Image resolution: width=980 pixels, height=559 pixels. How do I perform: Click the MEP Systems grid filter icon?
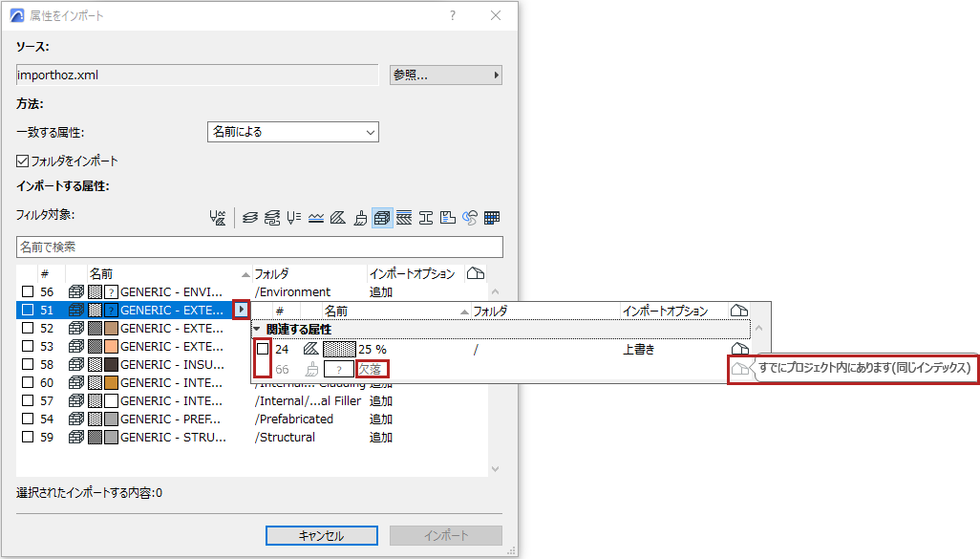point(489,217)
